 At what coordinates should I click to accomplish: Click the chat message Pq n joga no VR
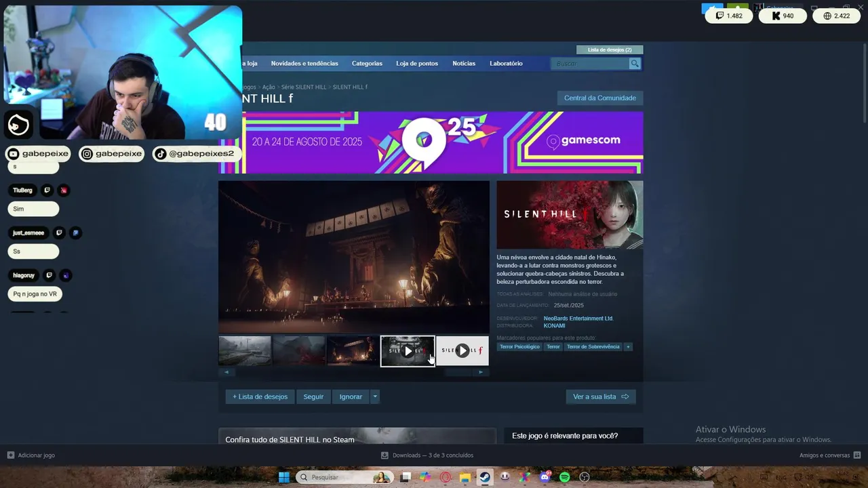pos(35,294)
